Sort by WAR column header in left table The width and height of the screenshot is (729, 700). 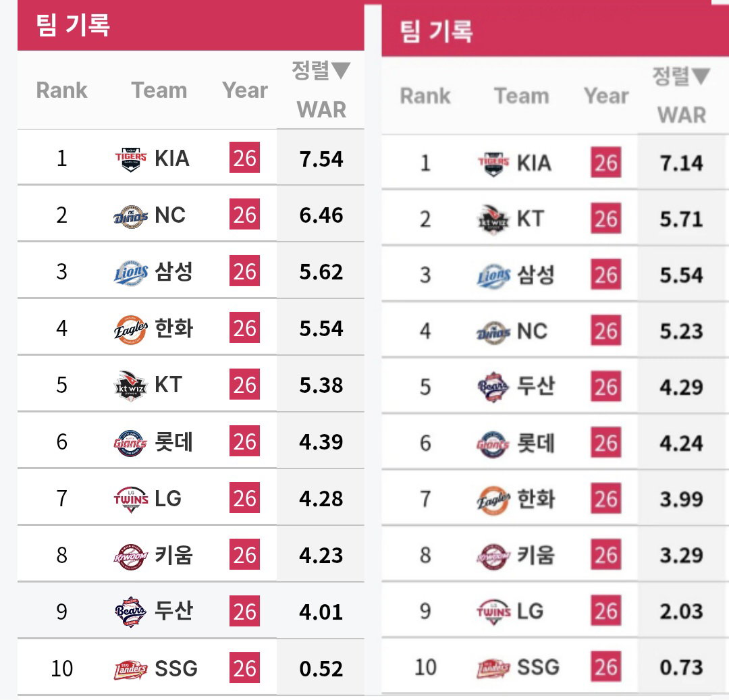point(321,110)
